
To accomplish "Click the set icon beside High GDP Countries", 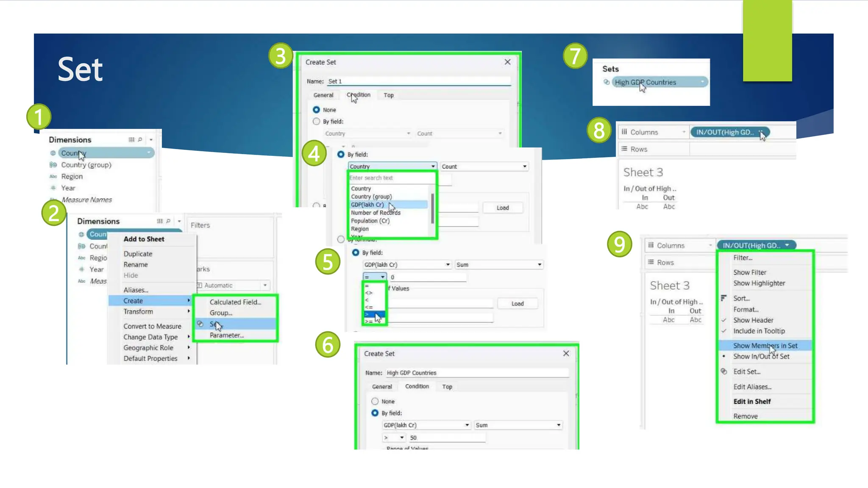I will [606, 82].
